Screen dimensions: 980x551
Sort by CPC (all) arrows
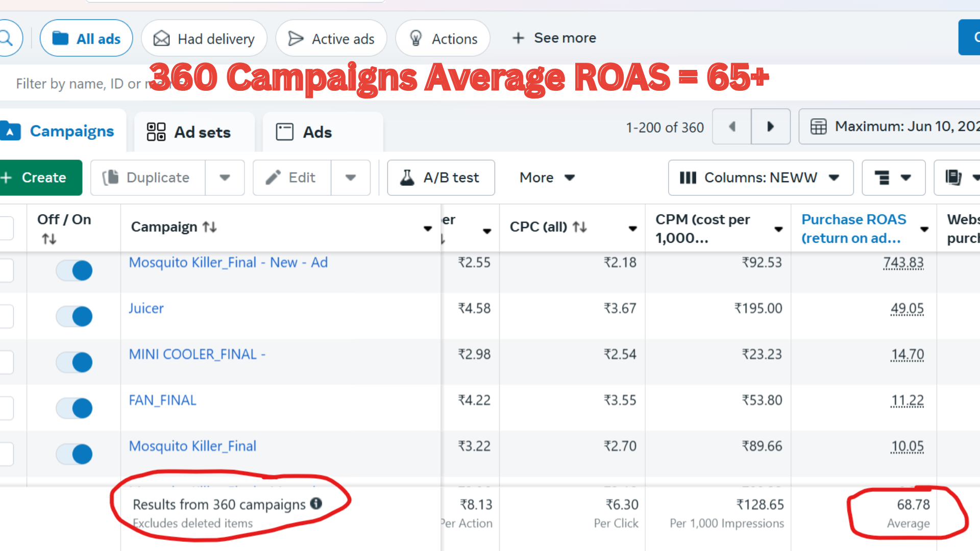coord(579,227)
